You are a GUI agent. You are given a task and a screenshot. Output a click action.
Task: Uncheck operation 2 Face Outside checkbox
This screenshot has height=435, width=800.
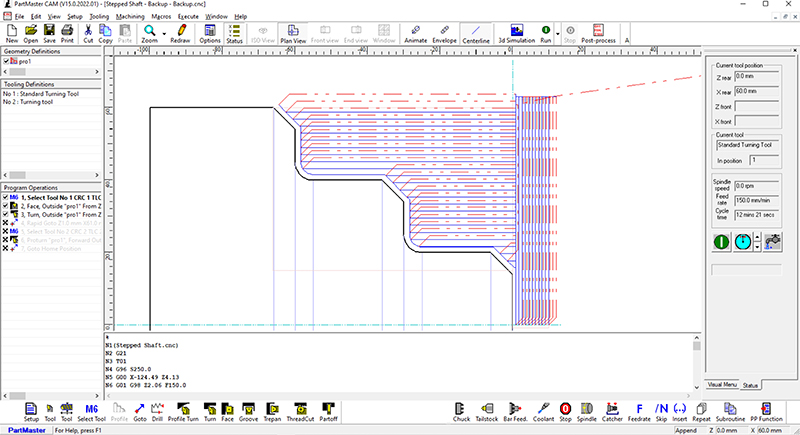click(x=6, y=205)
